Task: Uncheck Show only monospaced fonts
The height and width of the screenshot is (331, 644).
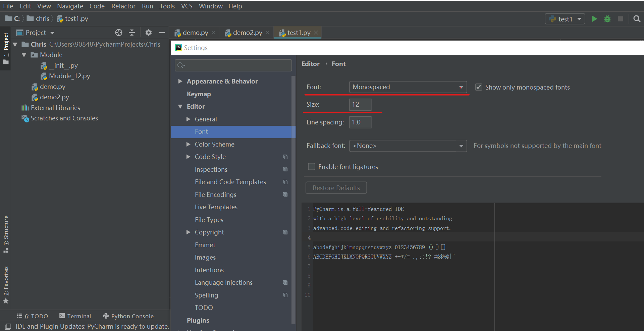Action: [479, 87]
